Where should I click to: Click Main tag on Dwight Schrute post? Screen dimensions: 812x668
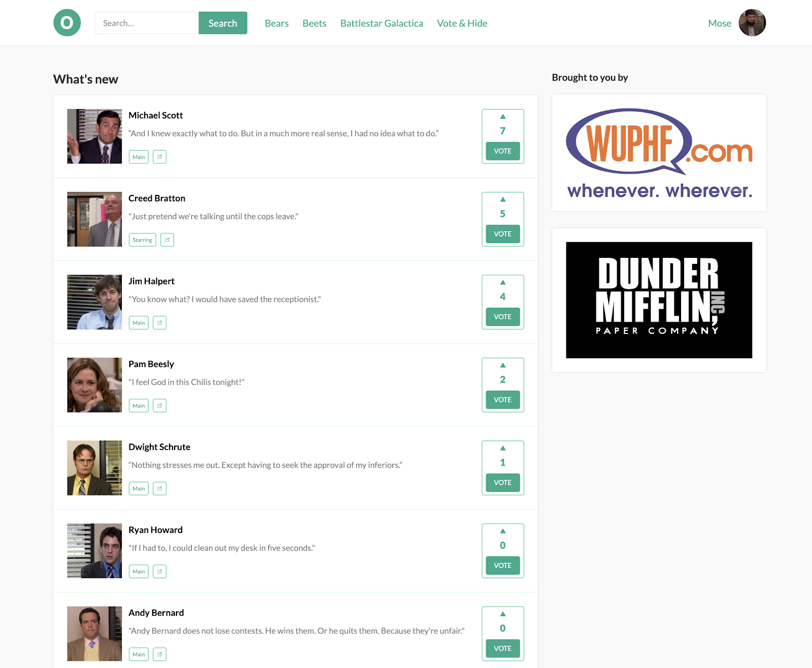pos(139,488)
